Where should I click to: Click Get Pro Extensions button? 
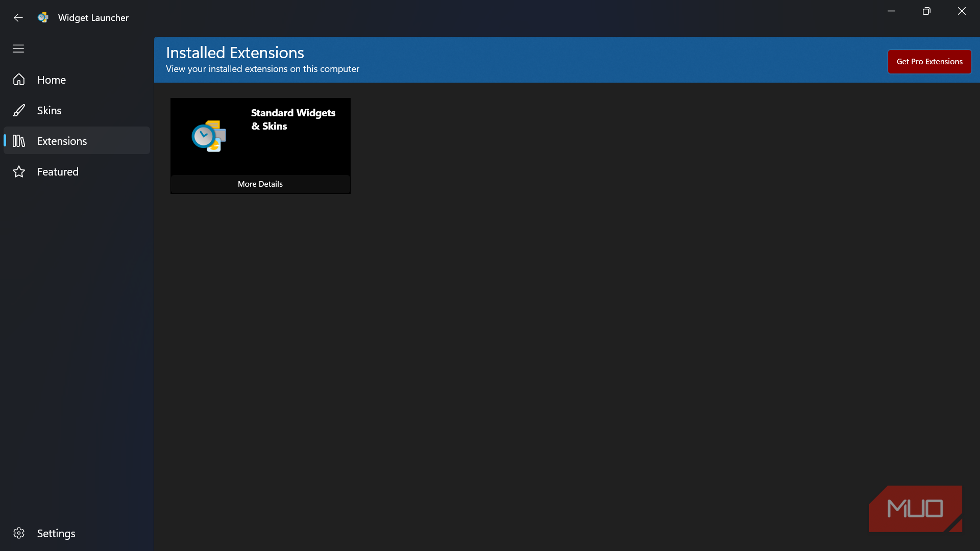929,62
